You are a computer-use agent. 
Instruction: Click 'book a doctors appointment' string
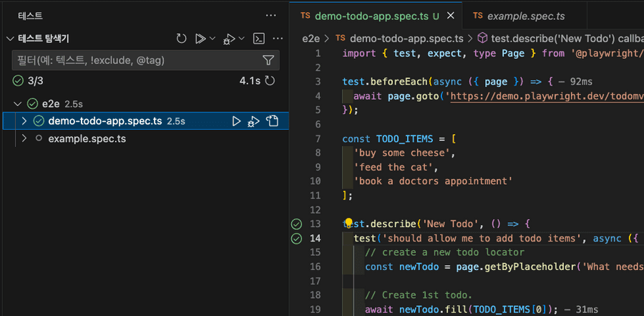434,181
